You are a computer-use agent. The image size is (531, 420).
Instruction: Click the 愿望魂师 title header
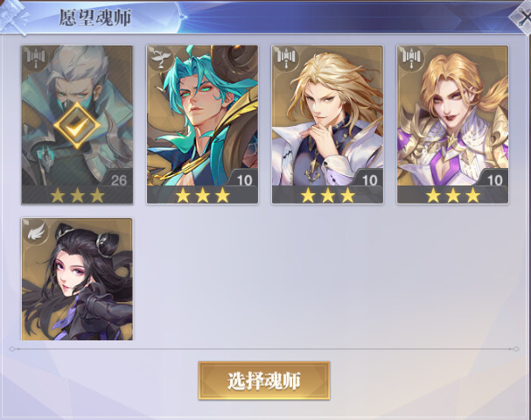tap(94, 17)
